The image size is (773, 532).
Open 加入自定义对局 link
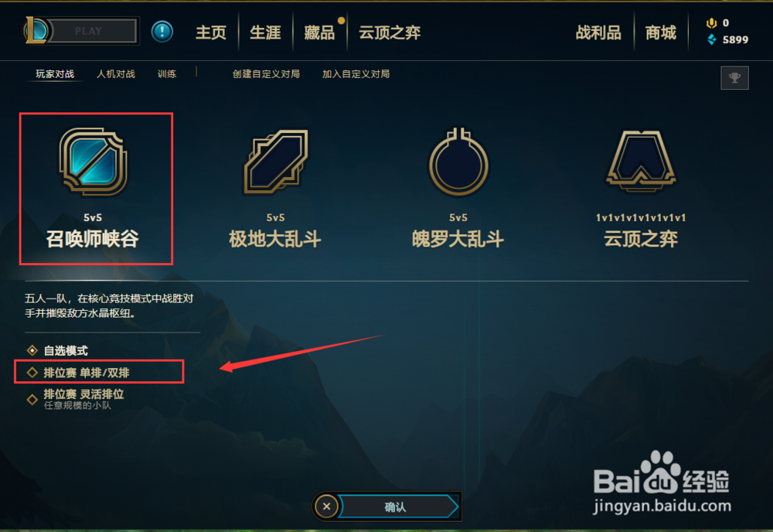pyautogui.click(x=356, y=74)
